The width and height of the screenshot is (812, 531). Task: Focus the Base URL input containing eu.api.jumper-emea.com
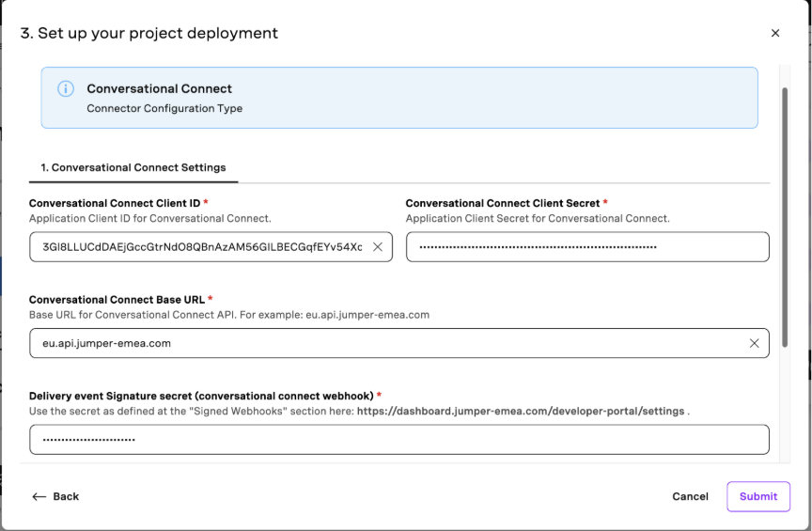(399, 343)
